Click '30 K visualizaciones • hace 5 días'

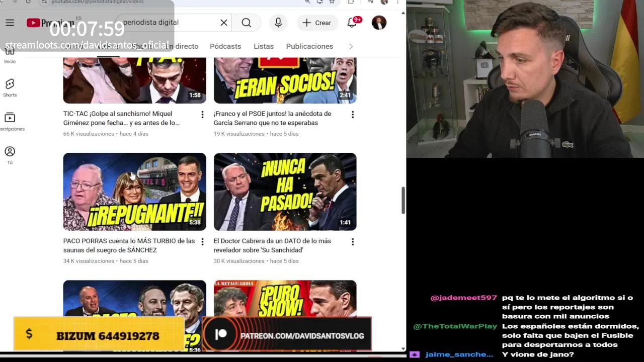tap(256, 261)
